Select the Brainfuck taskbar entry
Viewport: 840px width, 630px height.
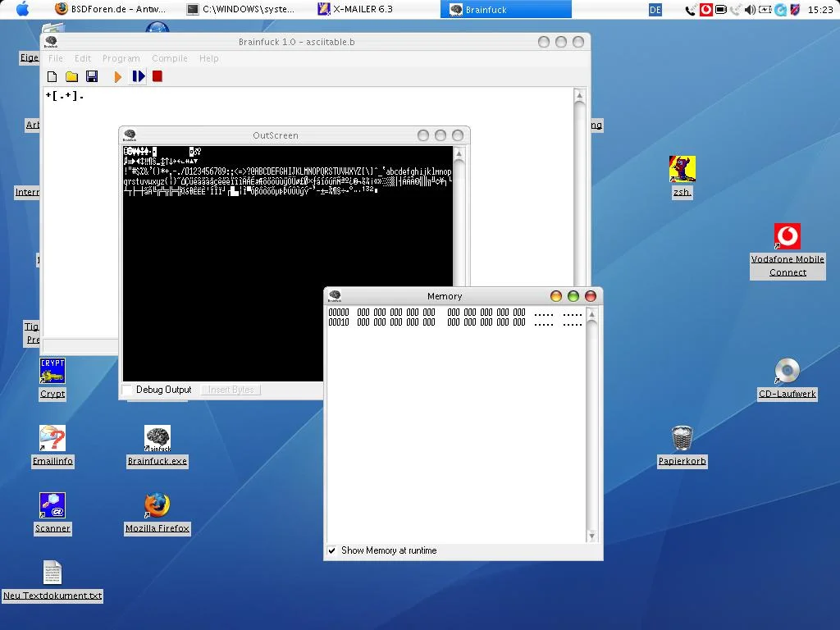click(505, 9)
